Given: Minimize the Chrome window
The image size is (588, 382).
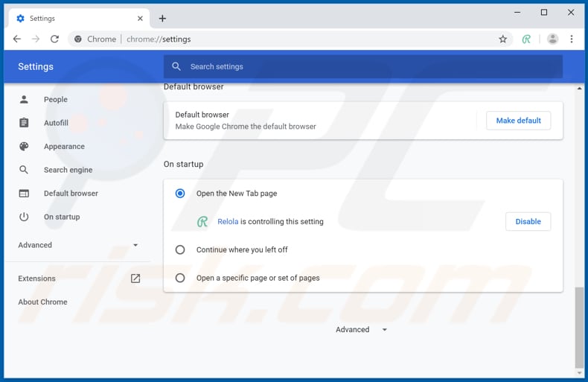Looking at the screenshot, I should (x=517, y=13).
